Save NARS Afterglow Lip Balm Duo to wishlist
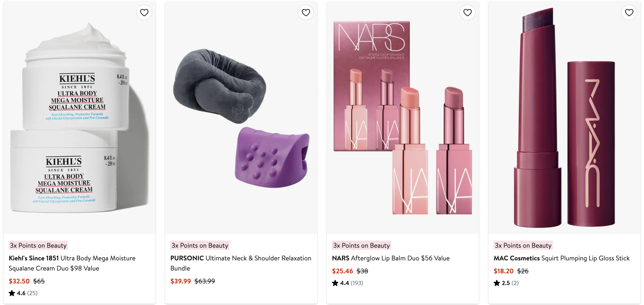Image resolution: width=644 pixels, height=305 pixels. (x=467, y=12)
